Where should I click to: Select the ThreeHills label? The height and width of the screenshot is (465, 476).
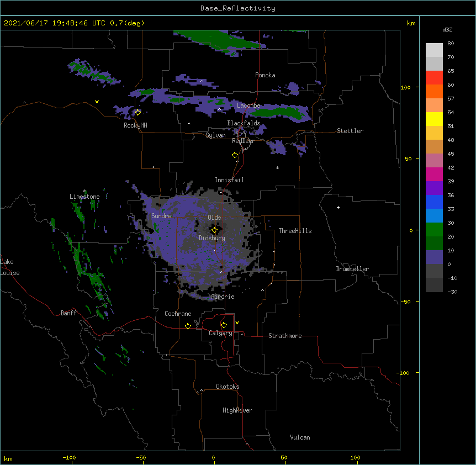pyautogui.click(x=295, y=231)
